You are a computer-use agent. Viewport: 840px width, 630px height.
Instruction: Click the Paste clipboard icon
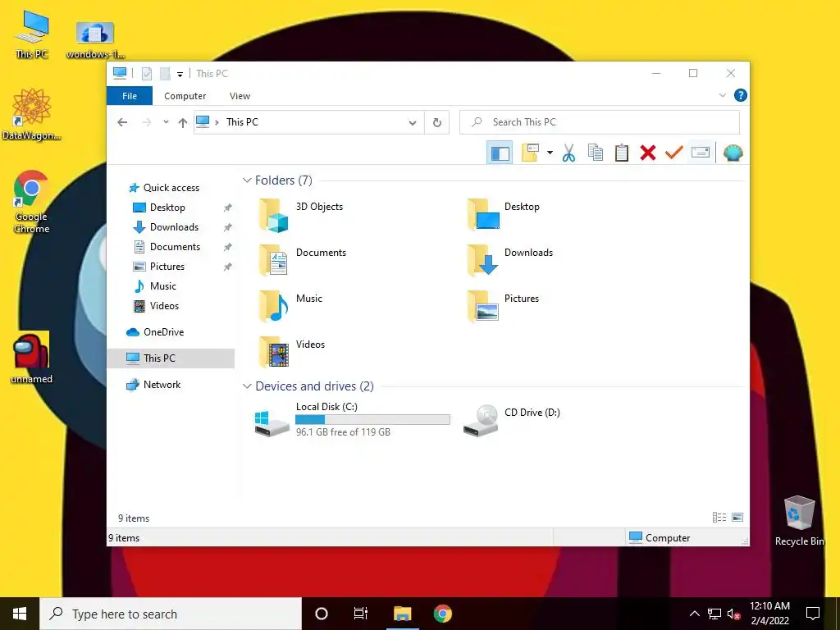point(622,153)
